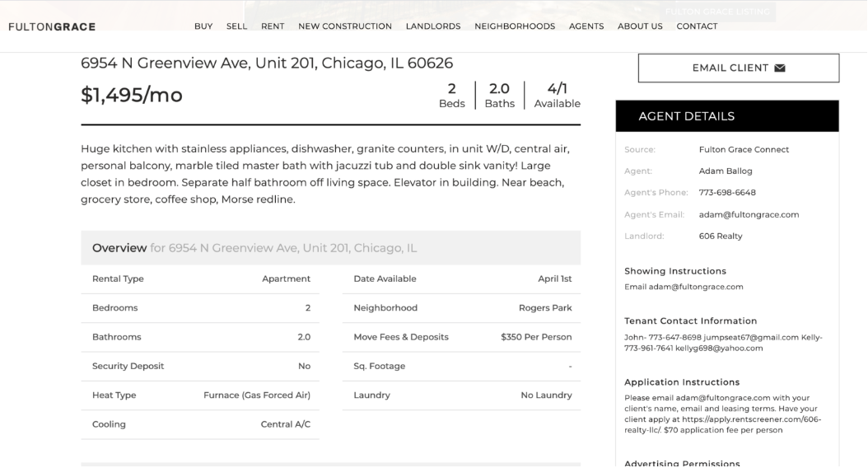Click the No Laundry value
Image resolution: width=868 pixels, height=468 pixels.
[546, 395]
